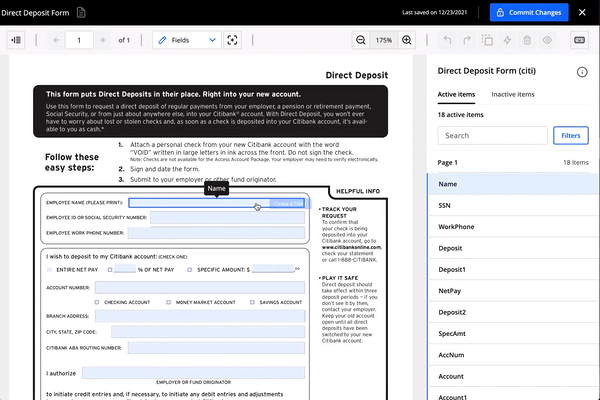This screenshot has width=600, height=400.
Task: Click the Branch Address form field
Action: coord(200,316)
